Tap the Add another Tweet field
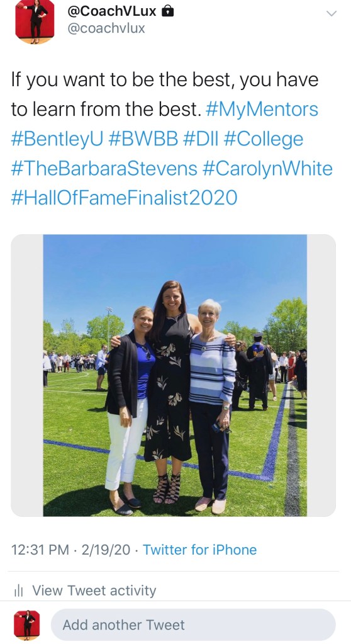This screenshot has height=644, width=351. pos(193,624)
